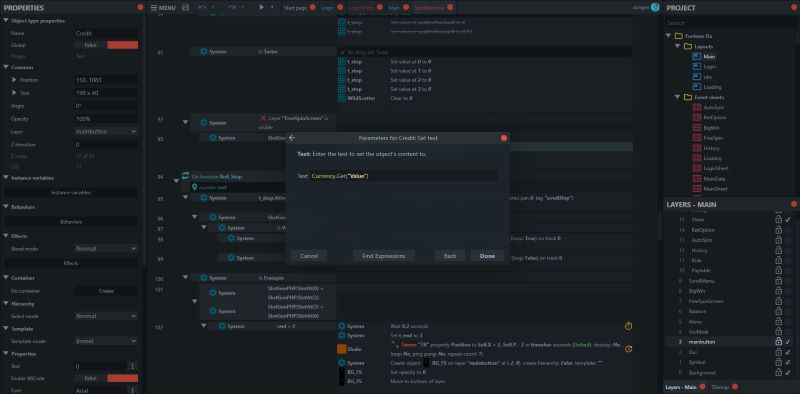Toggle visibility of the Gui layer
The width and height of the screenshot is (800, 394).
788,352
